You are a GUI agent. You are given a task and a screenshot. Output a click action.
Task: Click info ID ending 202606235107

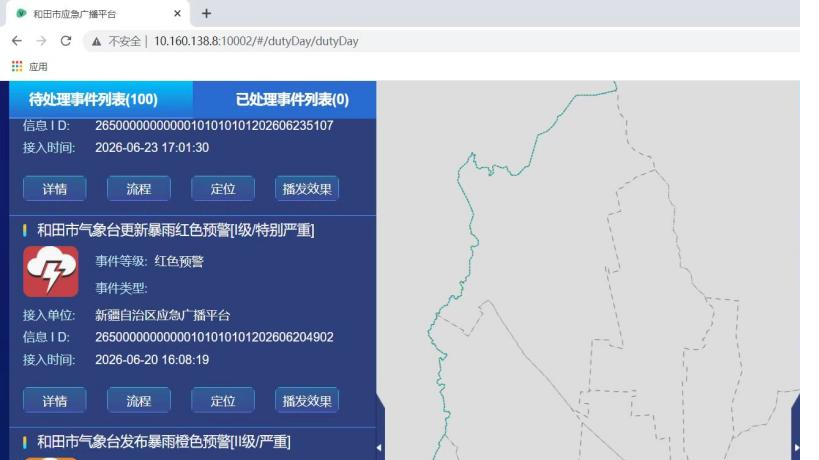(214, 125)
